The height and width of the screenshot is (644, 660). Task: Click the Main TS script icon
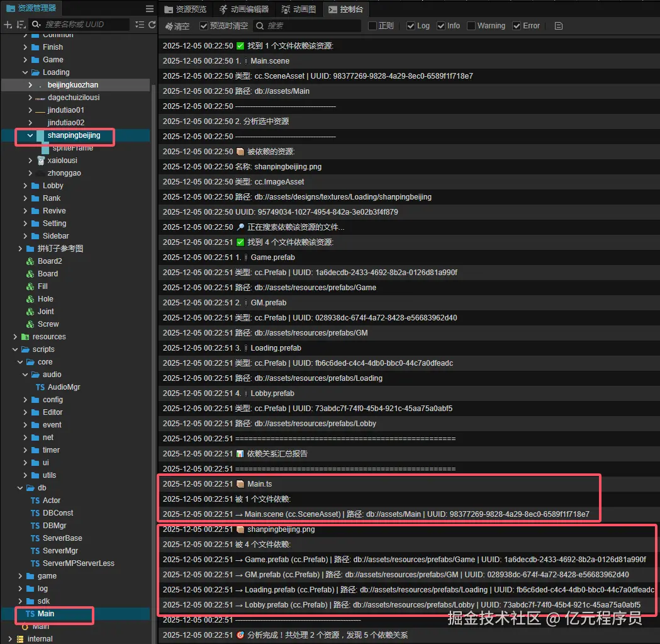[30, 614]
